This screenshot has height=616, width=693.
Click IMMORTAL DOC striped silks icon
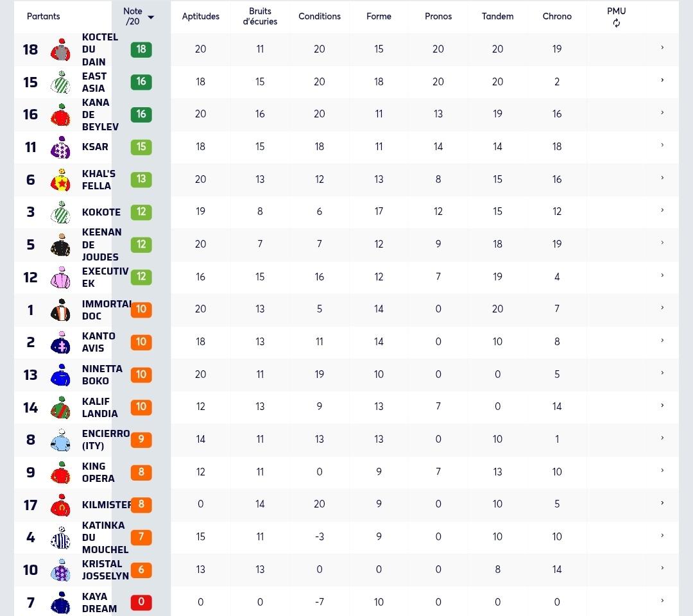pos(60,310)
